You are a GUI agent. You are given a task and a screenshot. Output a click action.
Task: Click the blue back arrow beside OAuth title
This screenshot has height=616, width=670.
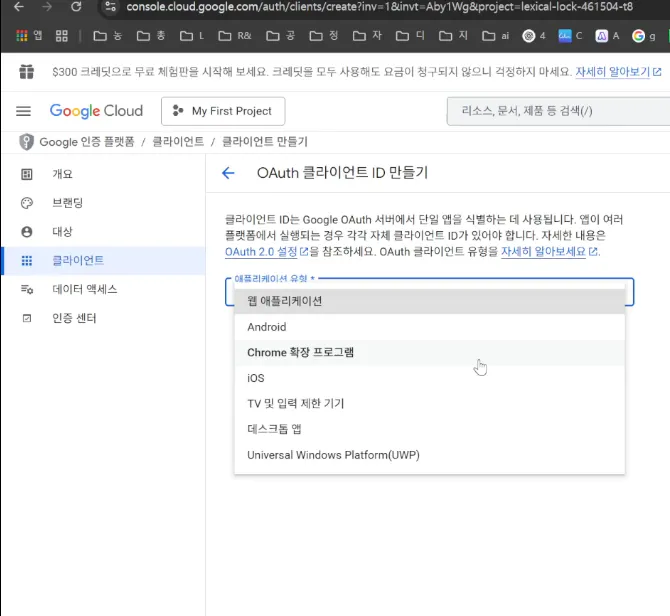click(228, 173)
